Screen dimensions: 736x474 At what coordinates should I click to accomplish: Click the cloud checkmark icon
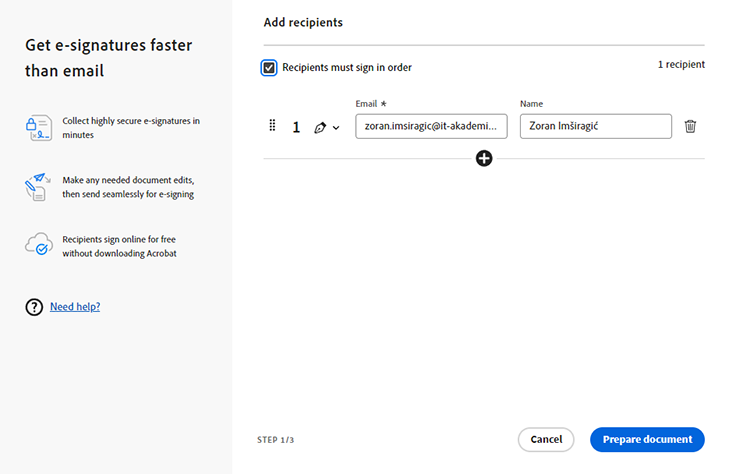click(38, 246)
